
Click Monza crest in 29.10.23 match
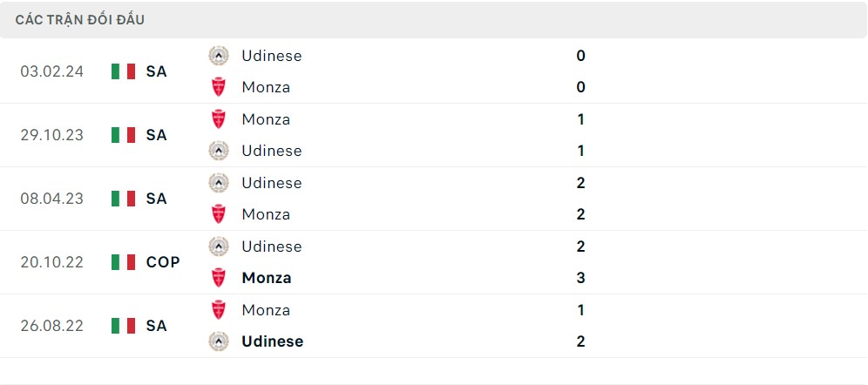[x=218, y=119]
